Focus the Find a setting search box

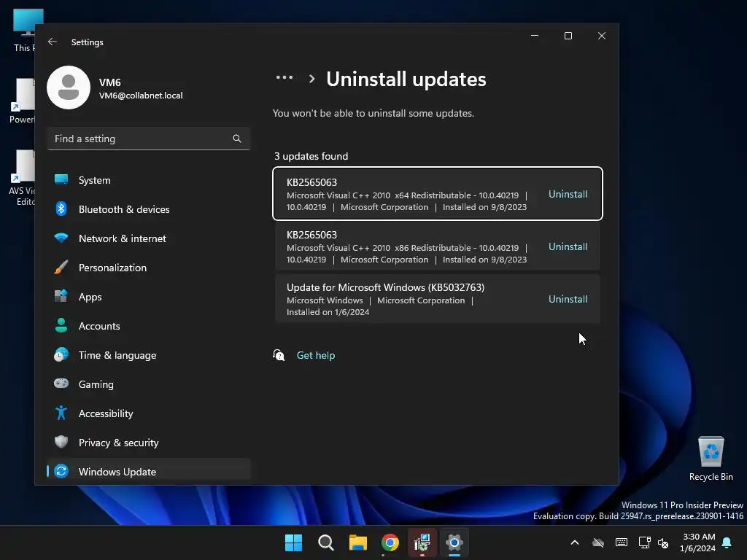click(x=149, y=139)
